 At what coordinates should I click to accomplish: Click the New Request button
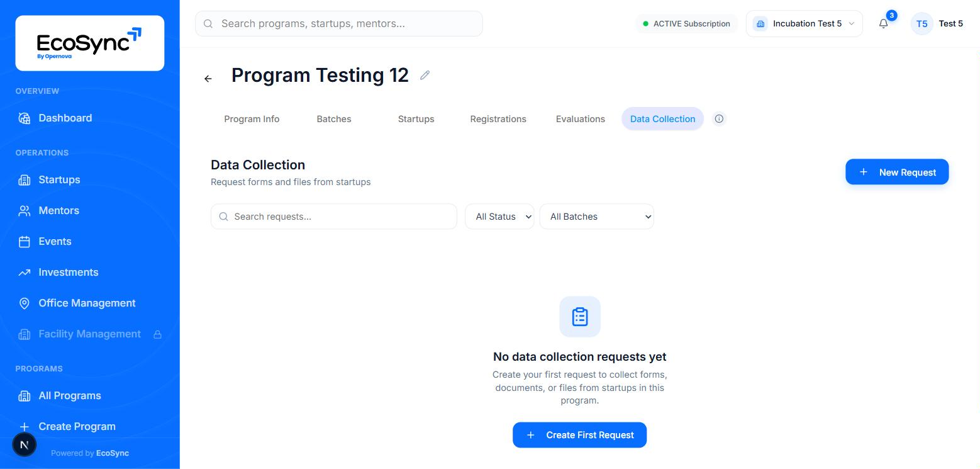[897, 172]
